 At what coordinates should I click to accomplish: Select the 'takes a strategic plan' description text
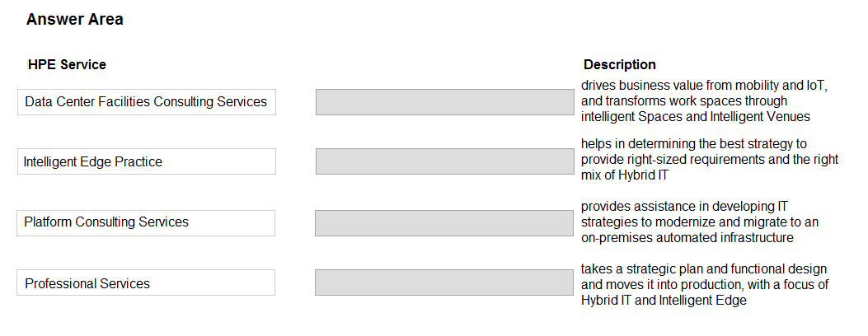[x=705, y=285]
